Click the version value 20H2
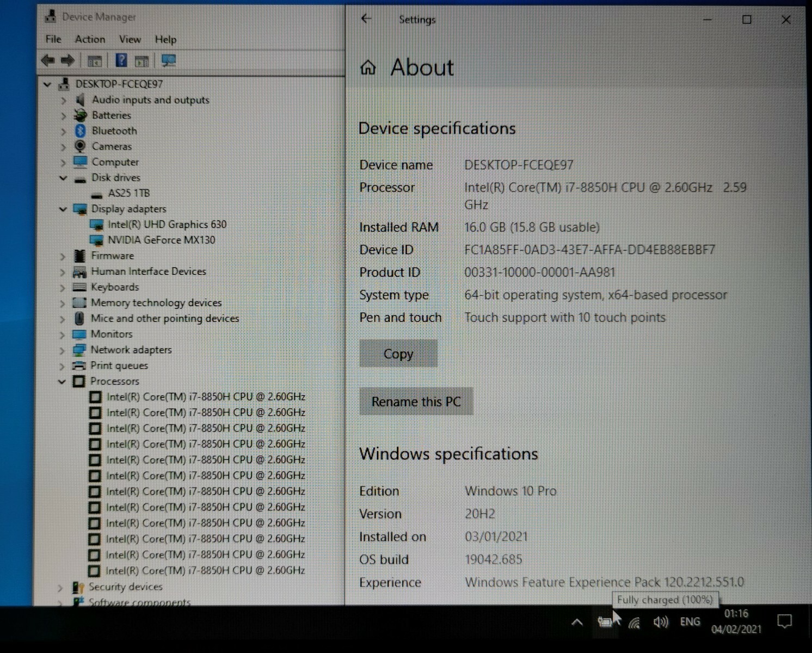This screenshot has height=653, width=812. coord(480,514)
